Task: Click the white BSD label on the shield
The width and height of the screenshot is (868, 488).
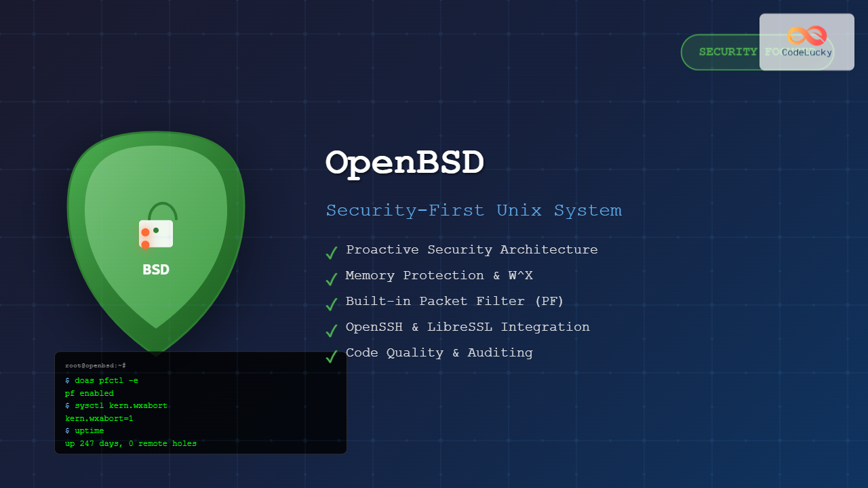Action: pos(156,270)
